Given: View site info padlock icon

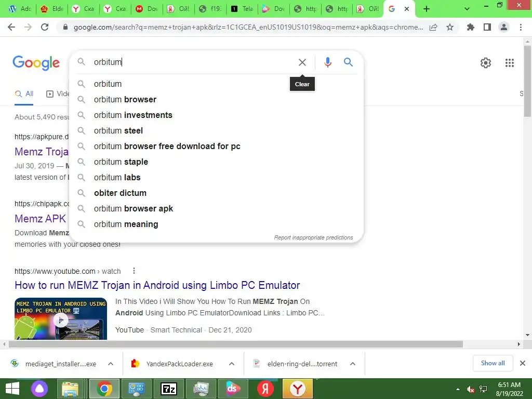Looking at the screenshot, I should click(65, 27).
